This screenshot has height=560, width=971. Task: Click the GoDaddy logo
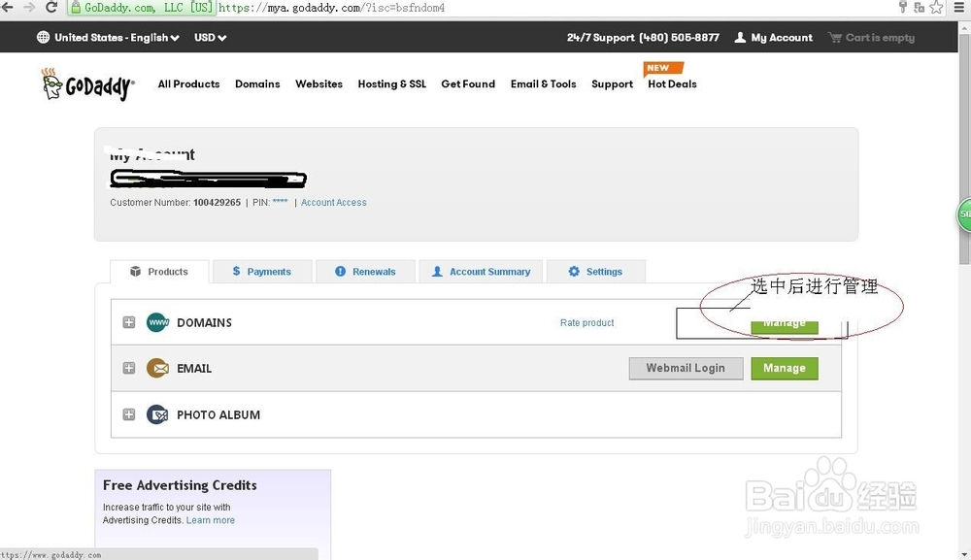tap(87, 84)
